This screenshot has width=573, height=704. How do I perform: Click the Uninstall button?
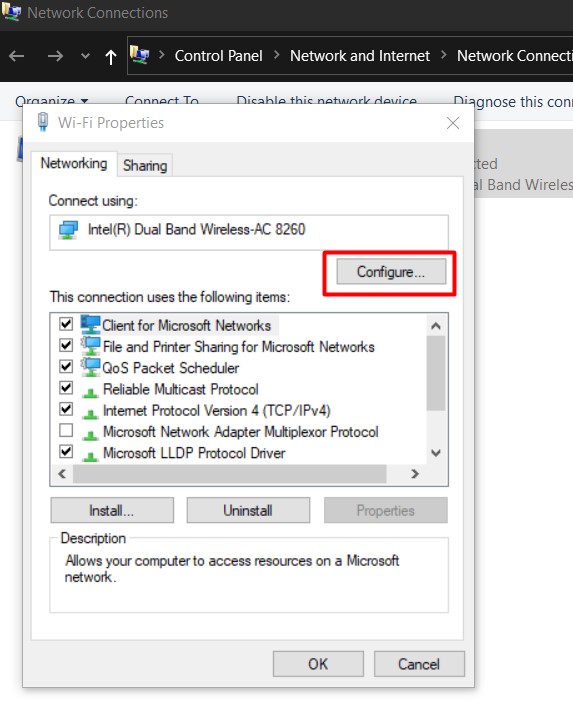(x=248, y=510)
